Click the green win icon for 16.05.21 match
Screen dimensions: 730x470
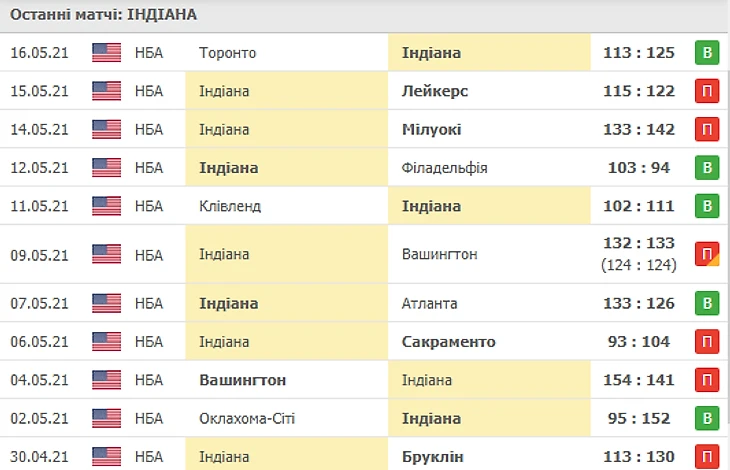(707, 53)
